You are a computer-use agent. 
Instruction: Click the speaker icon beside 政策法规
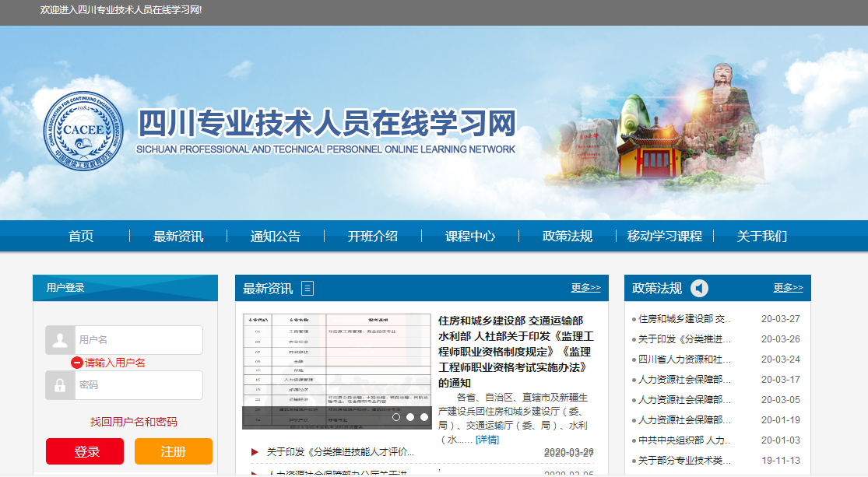tap(699, 289)
